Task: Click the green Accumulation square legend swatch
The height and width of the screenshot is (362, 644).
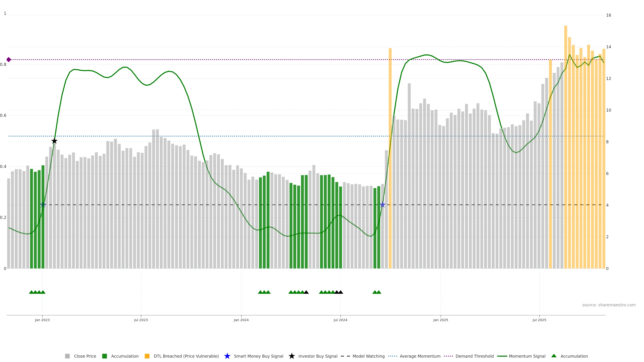Action: (x=104, y=356)
